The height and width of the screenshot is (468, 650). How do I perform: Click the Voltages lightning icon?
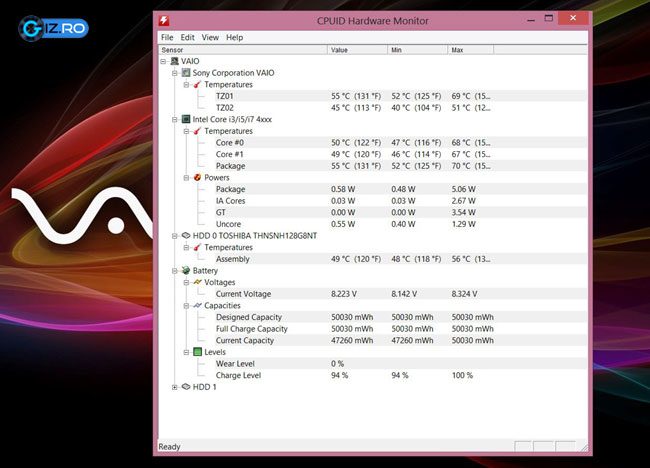(x=197, y=282)
